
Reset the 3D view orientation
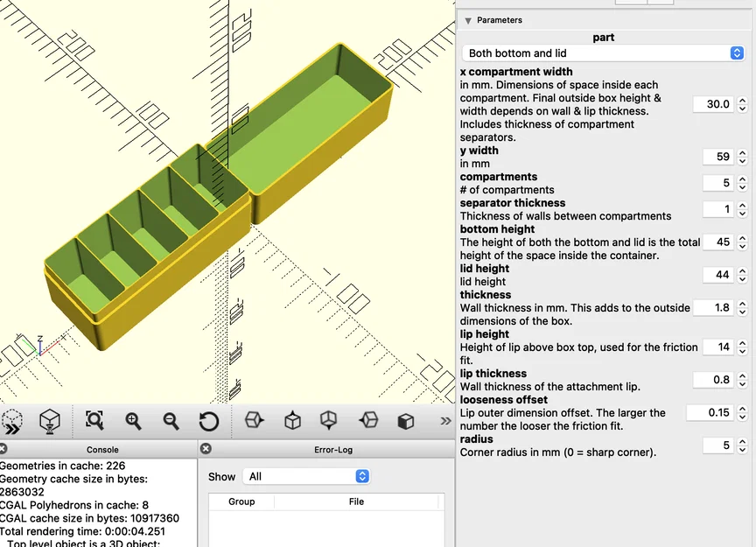[x=209, y=421]
